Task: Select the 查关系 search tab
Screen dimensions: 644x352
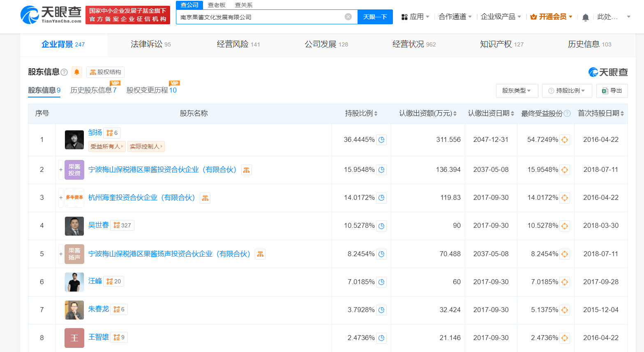Action: (244, 5)
